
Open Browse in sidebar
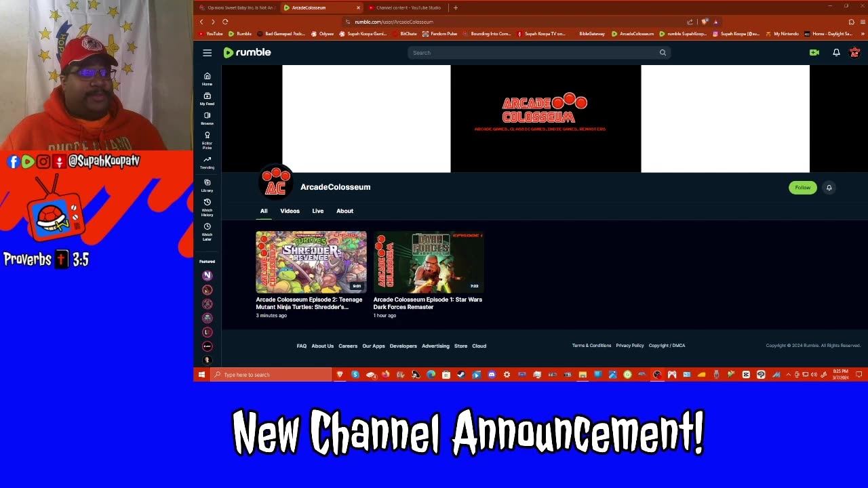207,119
